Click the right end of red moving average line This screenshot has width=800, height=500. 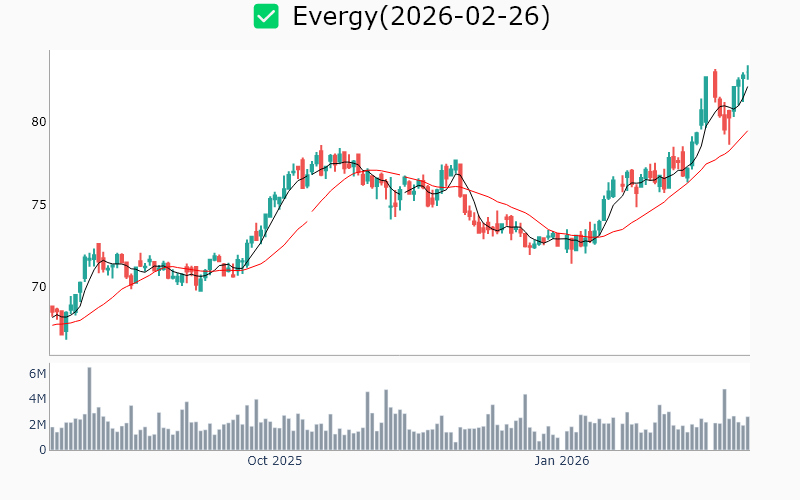pos(747,131)
